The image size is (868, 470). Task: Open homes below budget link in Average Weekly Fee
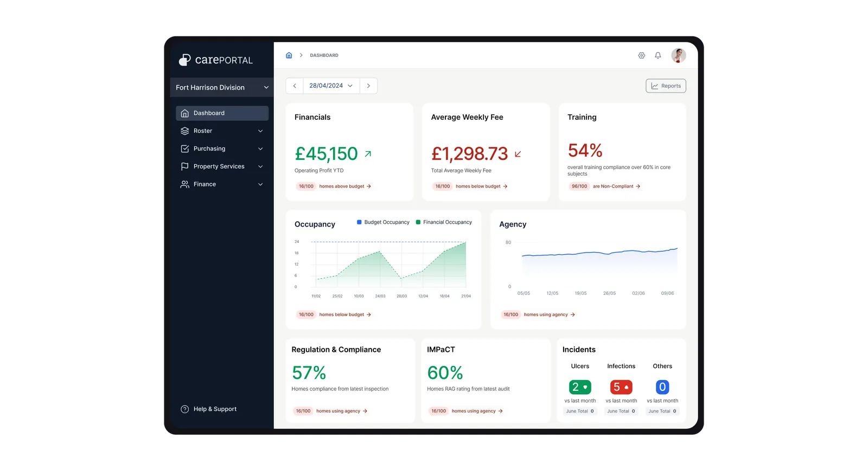(482, 186)
